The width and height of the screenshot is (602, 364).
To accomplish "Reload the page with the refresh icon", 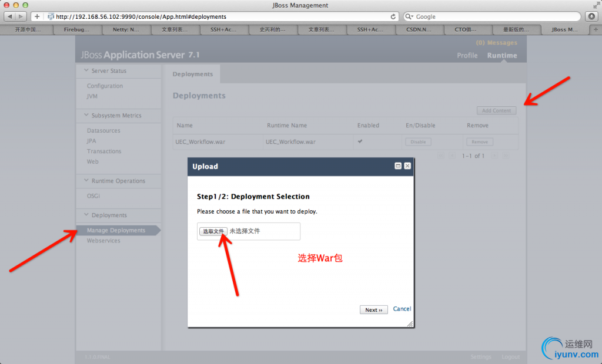I will click(x=393, y=16).
